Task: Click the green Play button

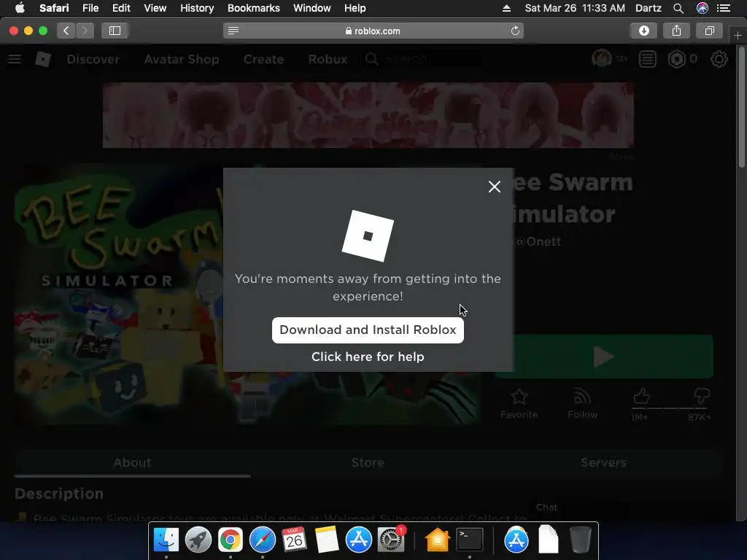Action: pyautogui.click(x=603, y=357)
